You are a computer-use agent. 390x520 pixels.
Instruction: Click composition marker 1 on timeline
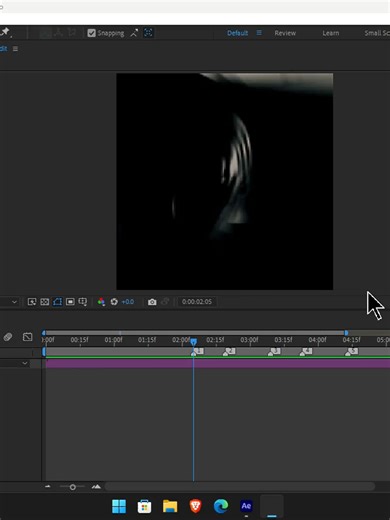198,351
